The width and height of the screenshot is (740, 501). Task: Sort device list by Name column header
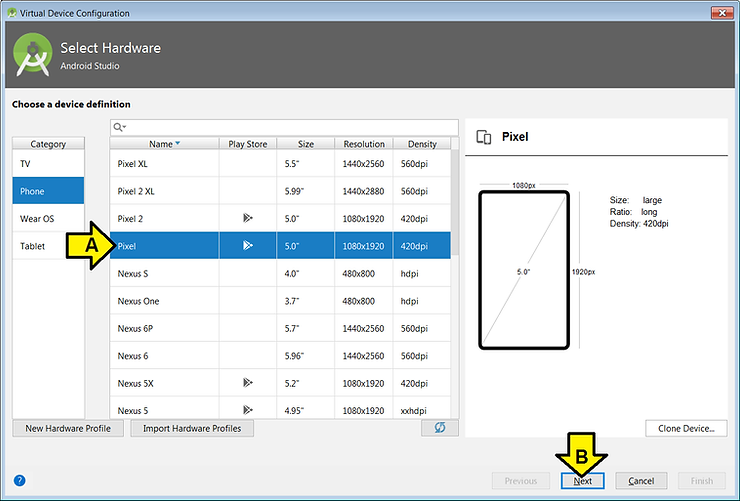click(x=164, y=144)
